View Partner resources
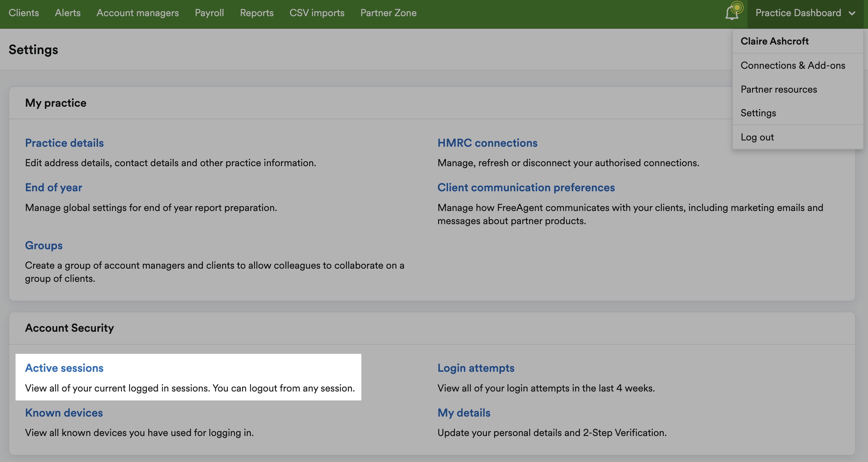Screen dimensions: 868x462 [x=779, y=89]
